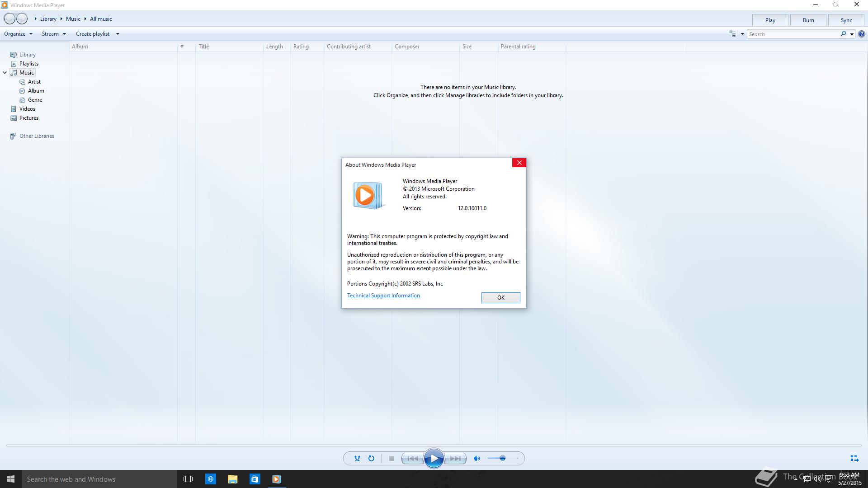Toggle shuffle in playback controls
Screen dimensions: 868x488
coord(357,458)
